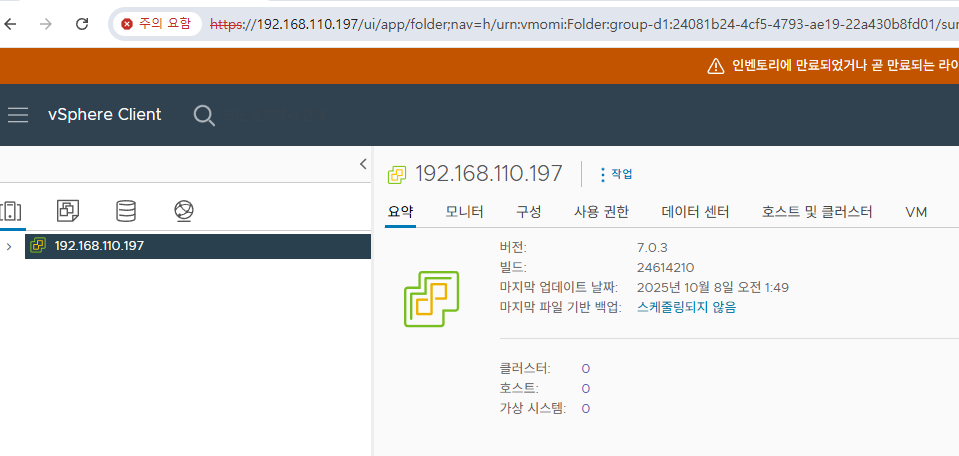959x456 pixels.
Task: Switch to Storage inventory view icon
Action: coord(126,211)
